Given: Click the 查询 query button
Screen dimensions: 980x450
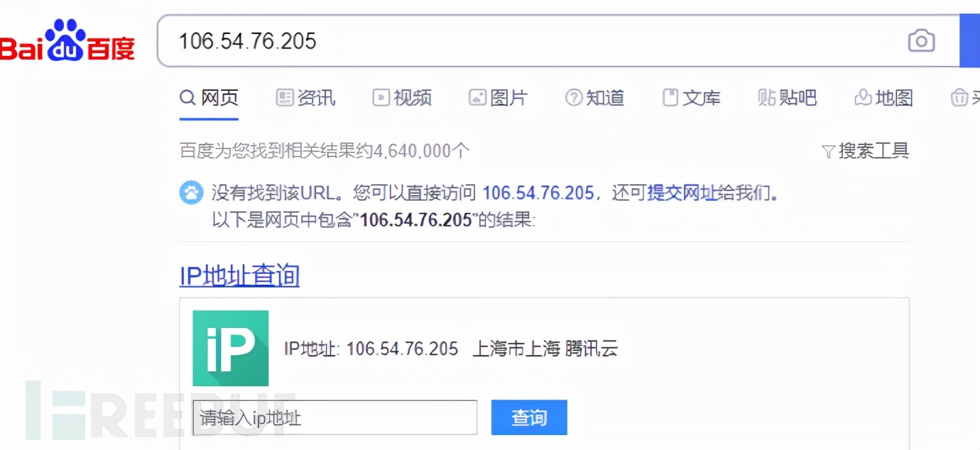Looking at the screenshot, I should pos(528,417).
